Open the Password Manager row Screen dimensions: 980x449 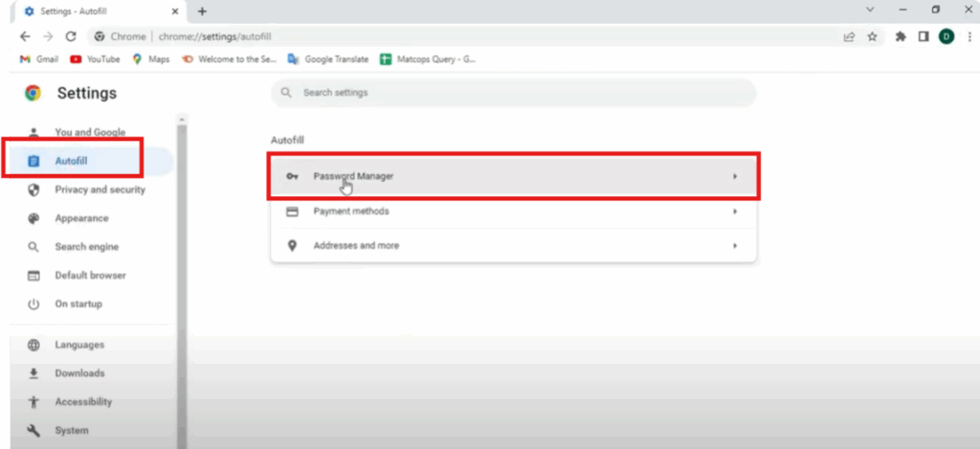point(513,176)
